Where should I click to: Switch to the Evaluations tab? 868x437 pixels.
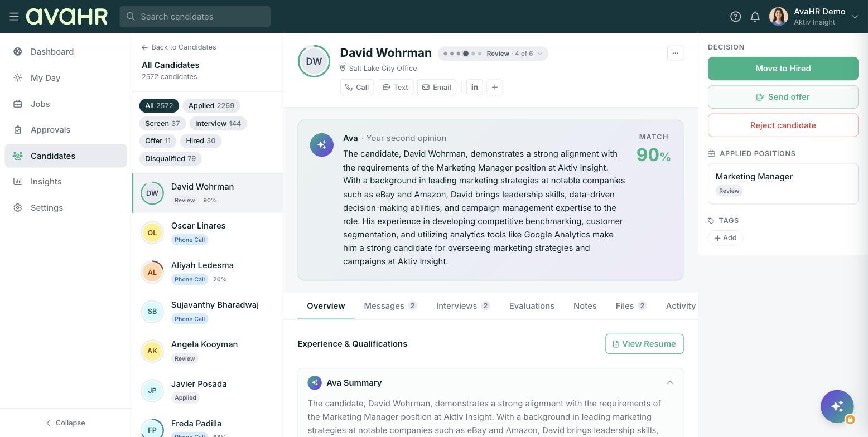point(532,306)
